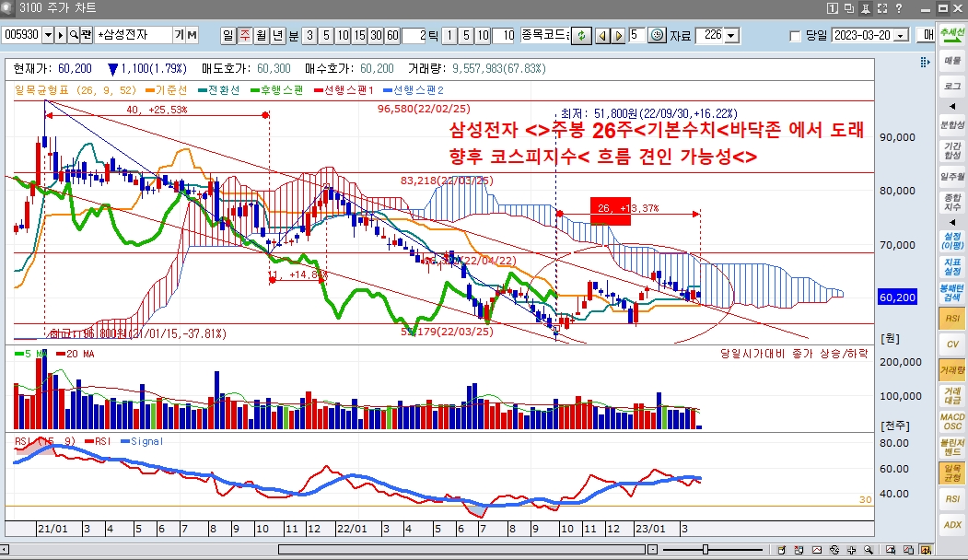Viewport: 968px width, 560px height.
Task: Click the custom tick input field showing 10
Action: (503, 35)
